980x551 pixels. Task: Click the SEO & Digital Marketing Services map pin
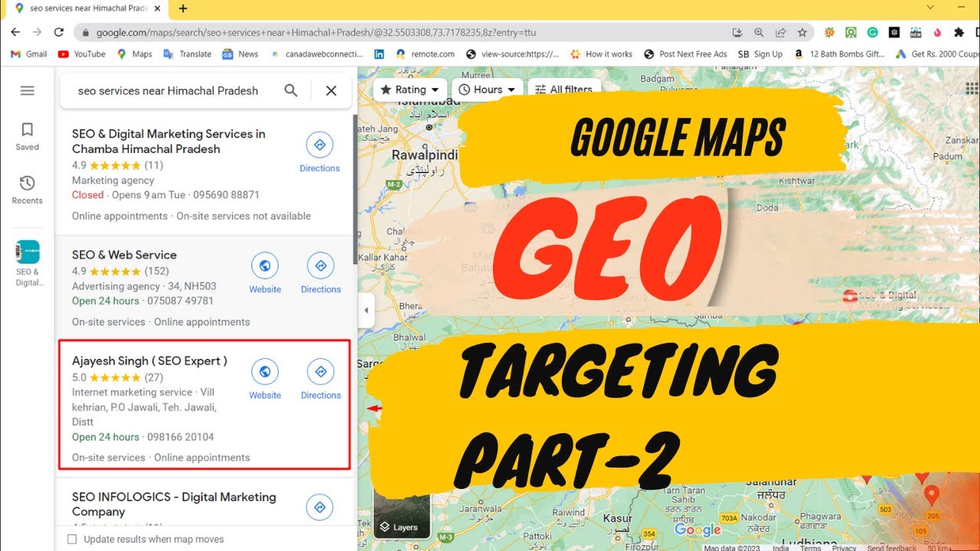point(850,296)
